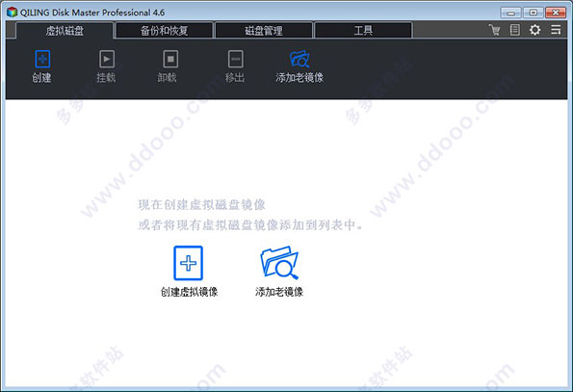573x392 pixels.
Task: Switch to the 虚拟磁盘 tab
Action: pos(65,30)
